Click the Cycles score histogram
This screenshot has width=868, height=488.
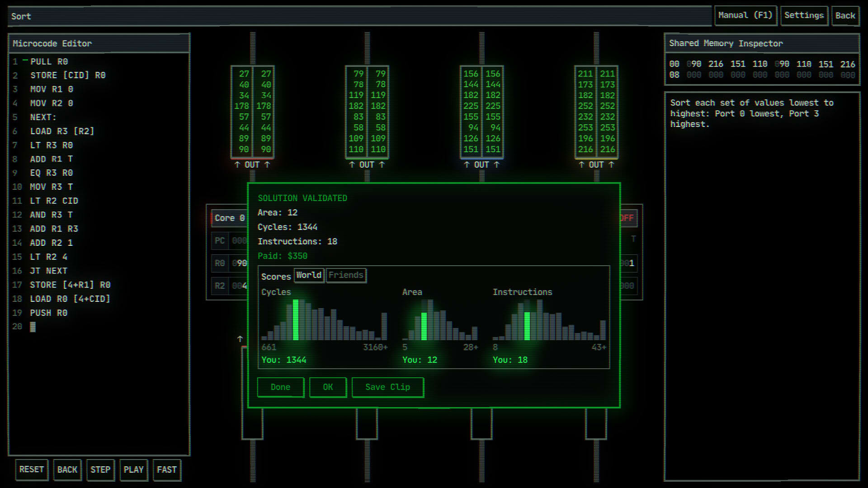coord(324,319)
